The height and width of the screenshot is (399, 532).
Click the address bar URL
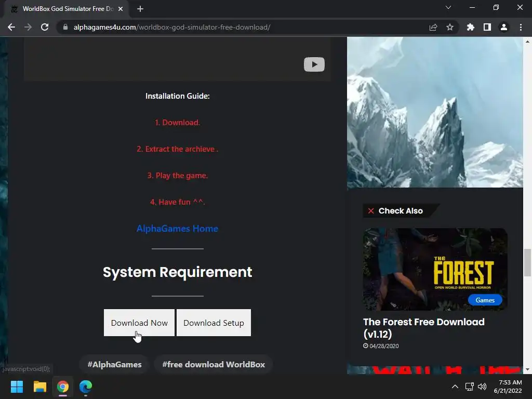pyautogui.click(x=171, y=27)
